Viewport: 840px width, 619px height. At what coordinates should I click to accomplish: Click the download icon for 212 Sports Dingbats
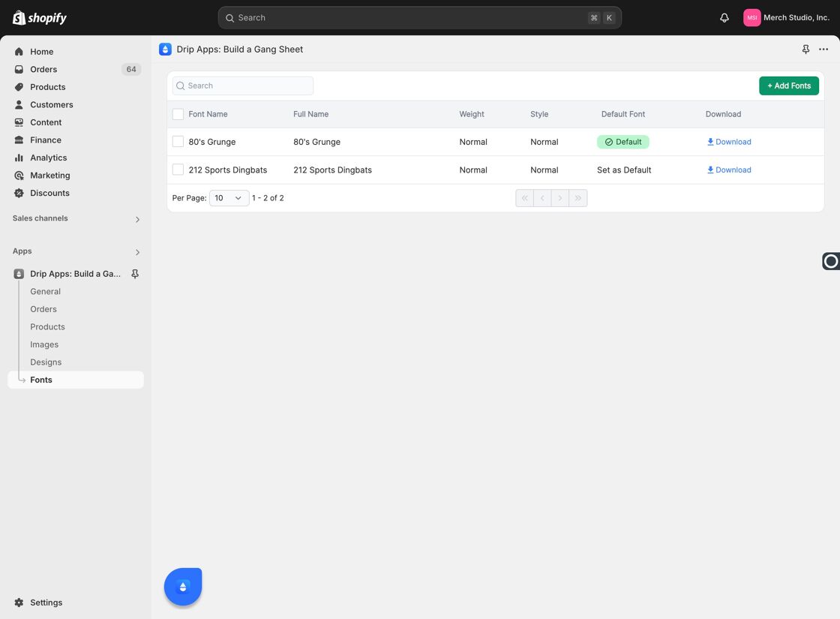pos(710,170)
